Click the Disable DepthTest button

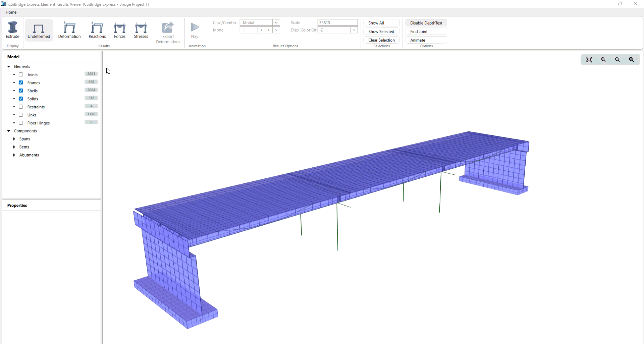(426, 23)
